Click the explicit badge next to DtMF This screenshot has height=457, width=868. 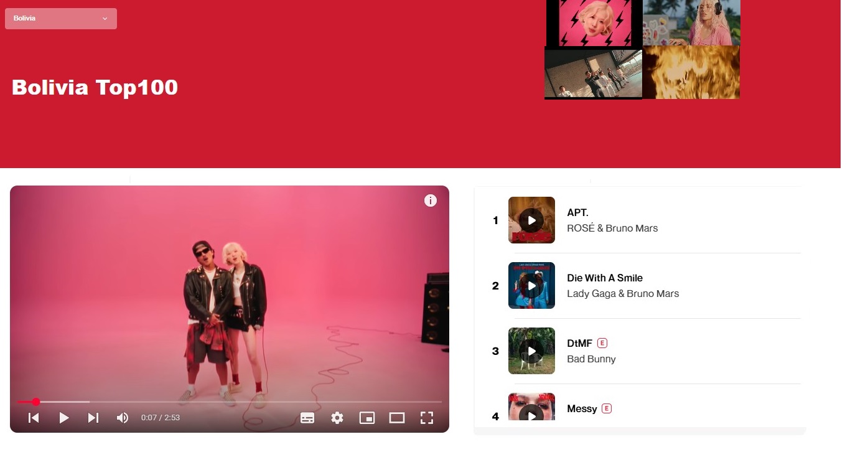click(x=602, y=343)
